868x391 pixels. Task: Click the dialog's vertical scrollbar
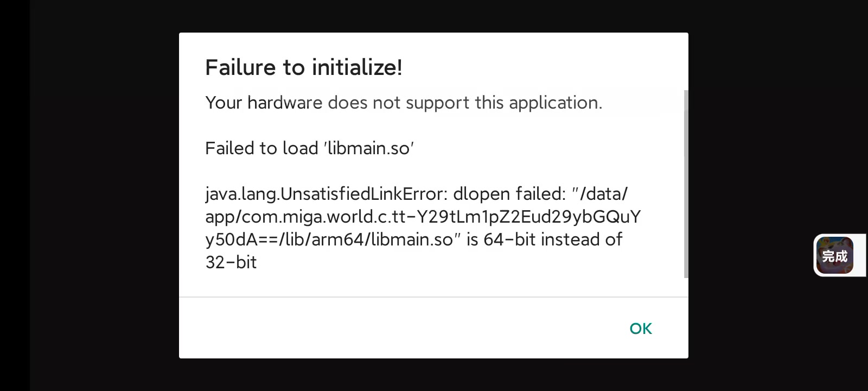686,185
